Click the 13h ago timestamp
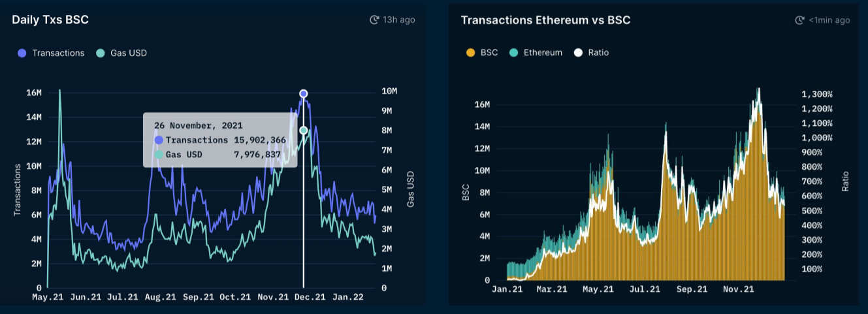The height and width of the screenshot is (314, 868). coord(399,20)
